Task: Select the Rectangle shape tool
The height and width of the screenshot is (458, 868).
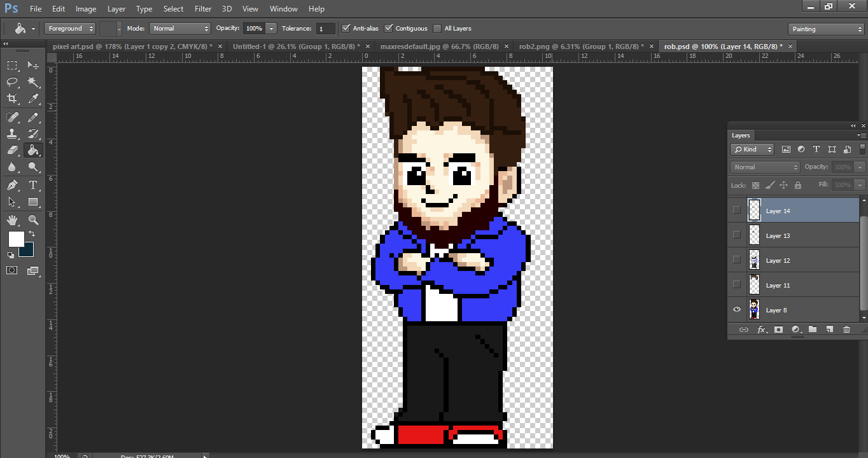Action: pyautogui.click(x=33, y=202)
